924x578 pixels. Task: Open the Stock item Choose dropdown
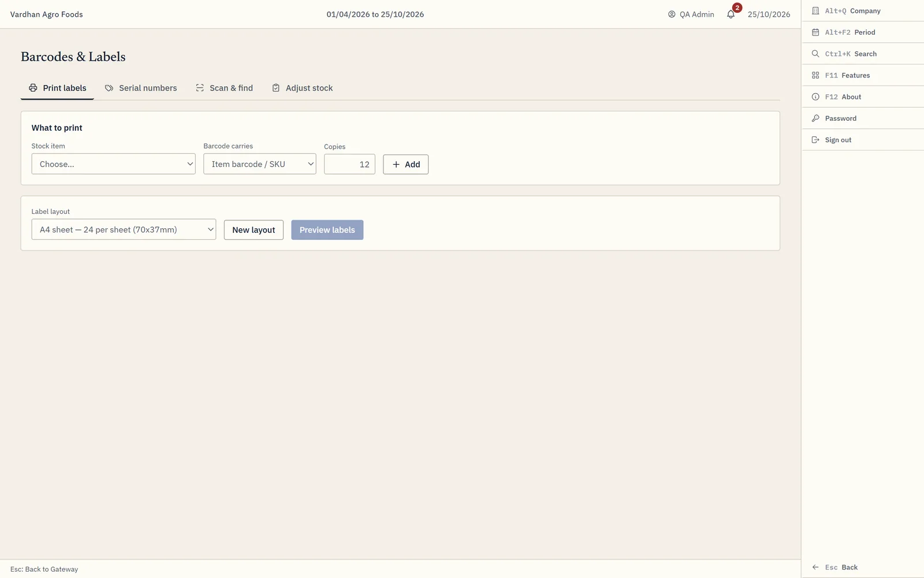coord(113,164)
